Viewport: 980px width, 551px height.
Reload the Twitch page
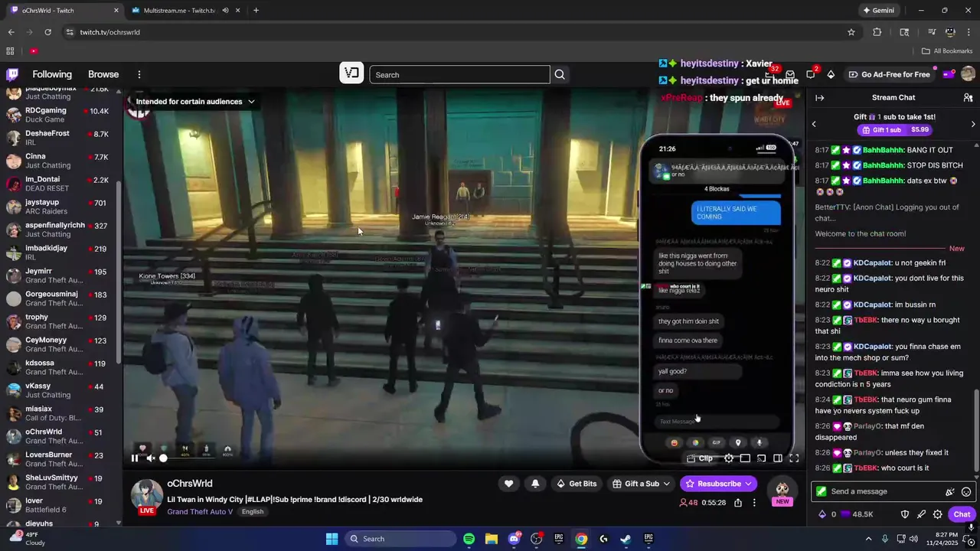pos(47,32)
